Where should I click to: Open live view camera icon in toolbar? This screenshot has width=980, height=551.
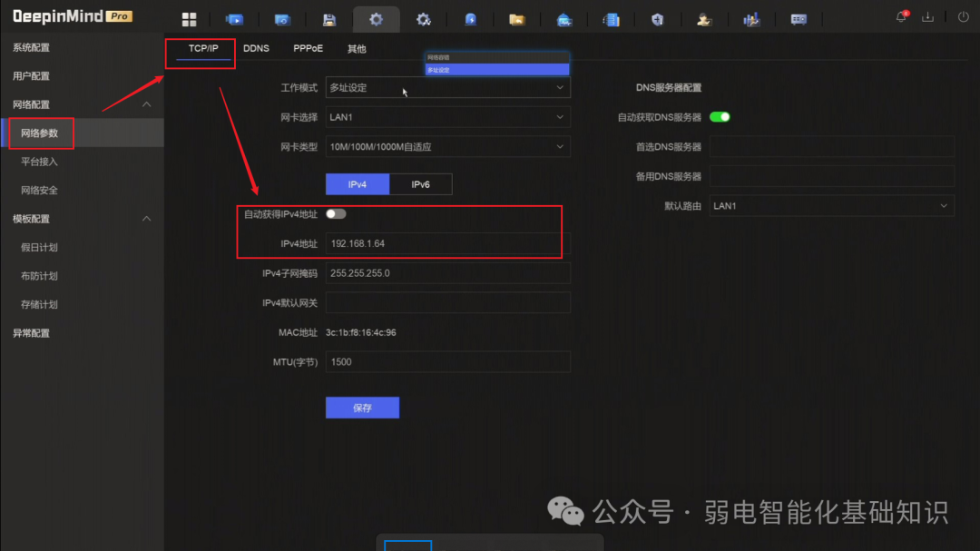point(235,19)
